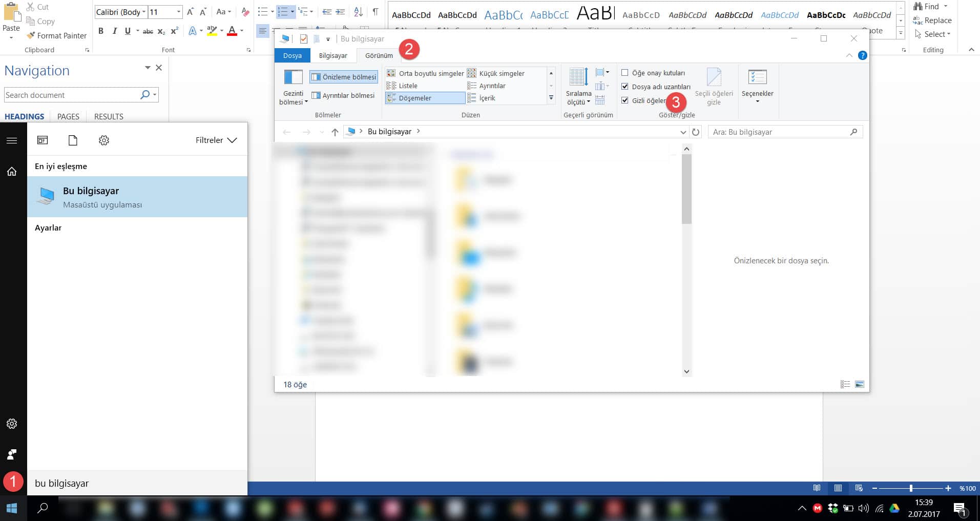Open the explorer help icon
This screenshot has width=980, height=521.
coord(862,55)
